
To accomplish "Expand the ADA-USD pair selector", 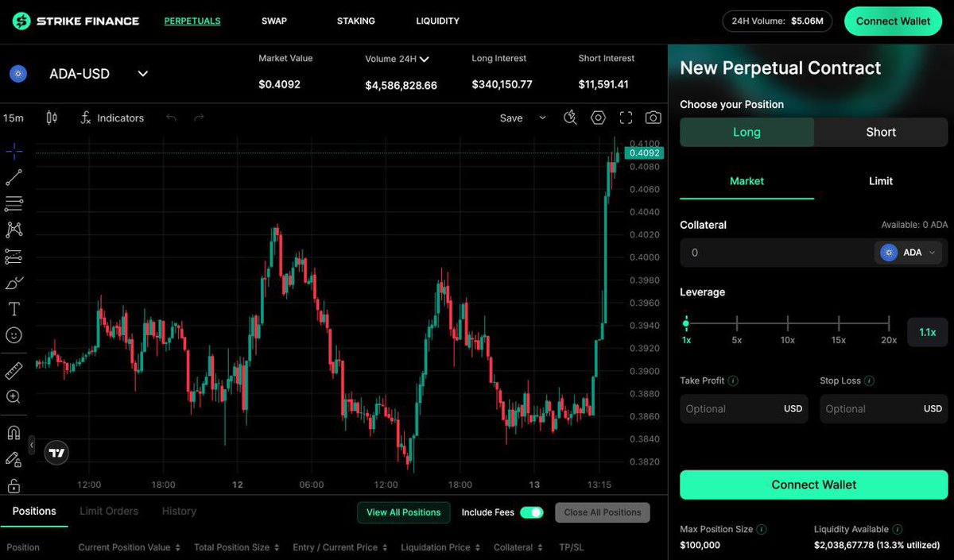I will pyautogui.click(x=143, y=74).
